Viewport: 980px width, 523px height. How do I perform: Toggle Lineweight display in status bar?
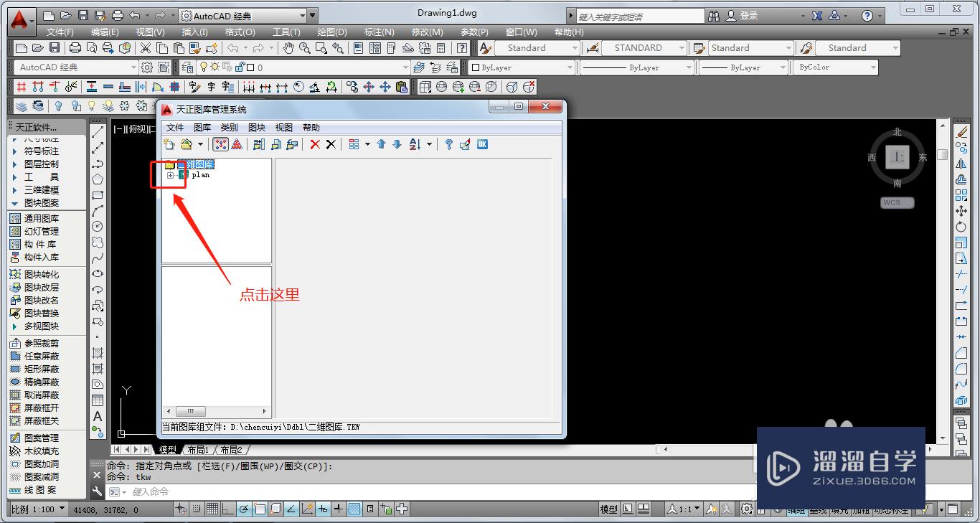[x=339, y=509]
